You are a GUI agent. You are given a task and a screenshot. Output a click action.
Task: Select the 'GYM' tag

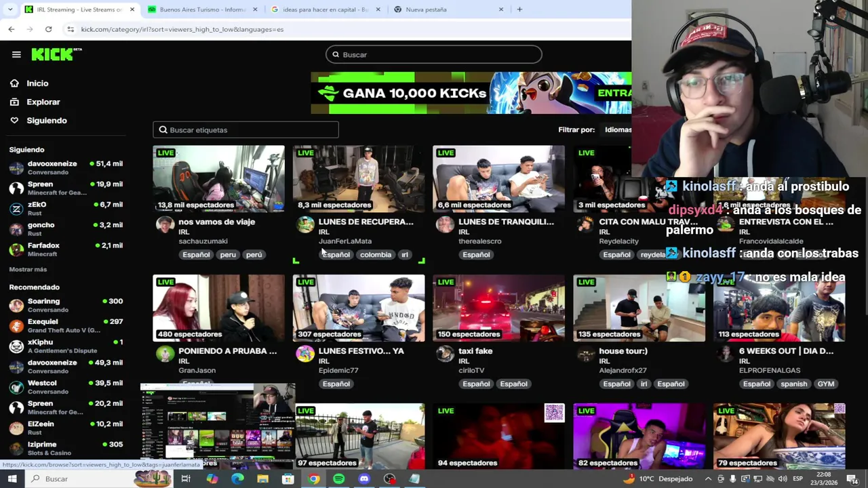826,384
